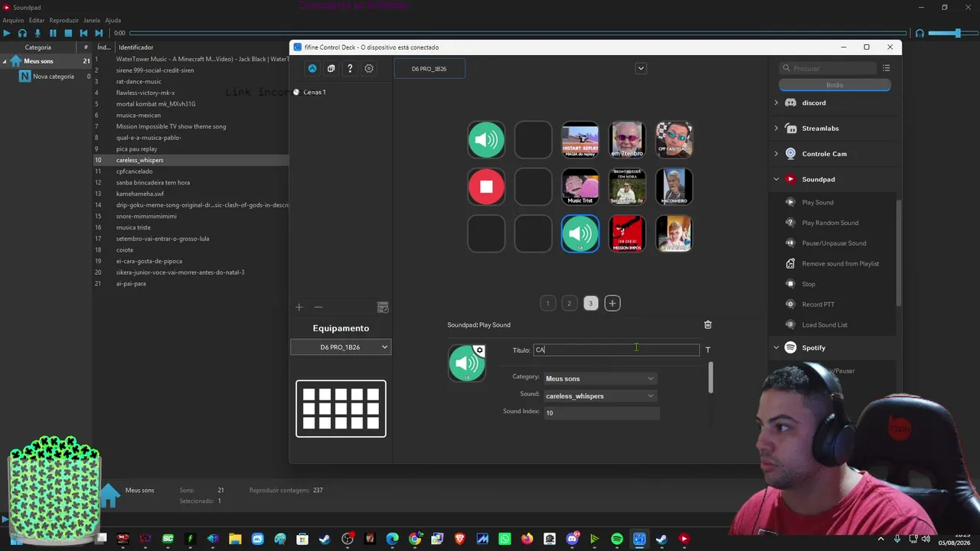
Task: Change the key icon via gear overlay
Action: point(479,350)
